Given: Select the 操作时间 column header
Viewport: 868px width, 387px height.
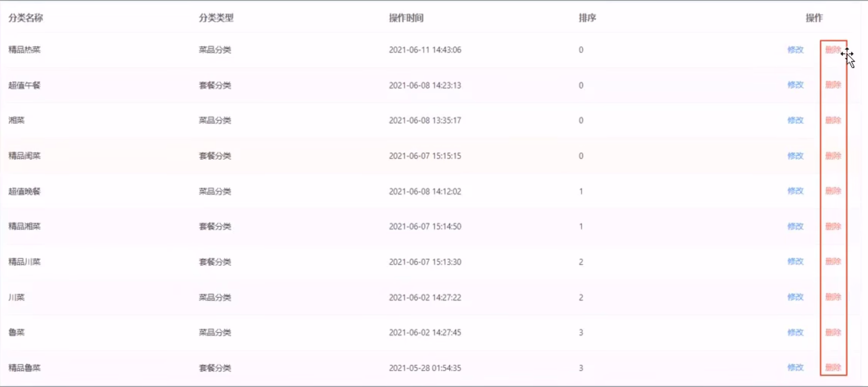Looking at the screenshot, I should click(x=406, y=18).
